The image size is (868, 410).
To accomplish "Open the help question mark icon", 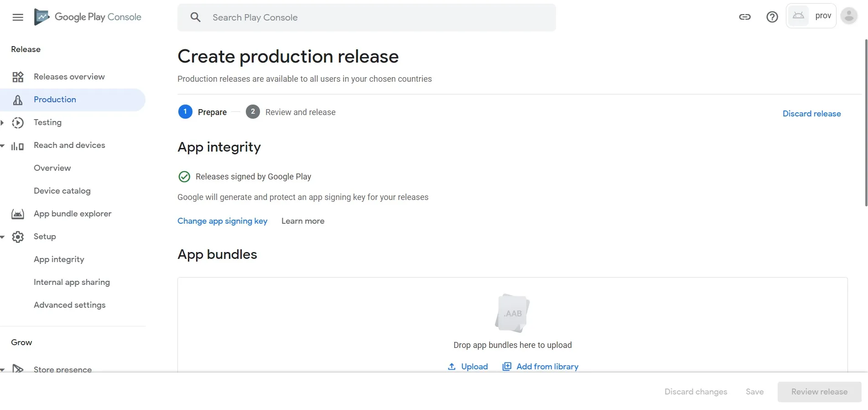I will 772,17.
